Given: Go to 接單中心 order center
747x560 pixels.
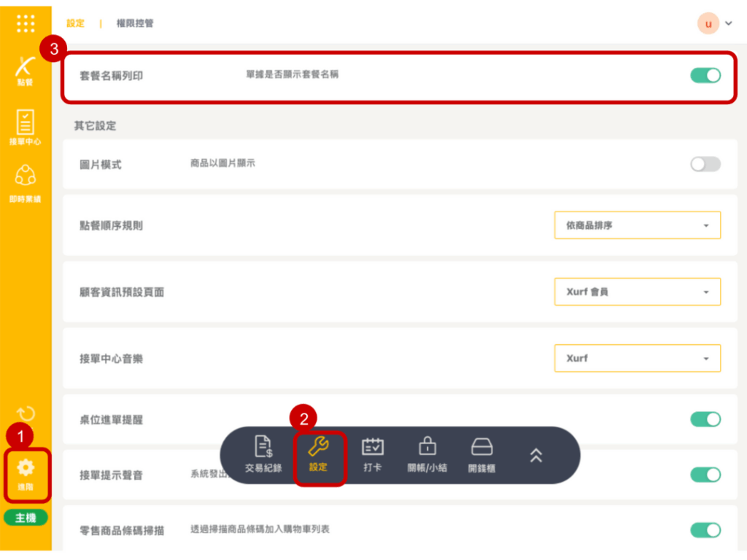Looking at the screenshot, I should click(x=26, y=128).
